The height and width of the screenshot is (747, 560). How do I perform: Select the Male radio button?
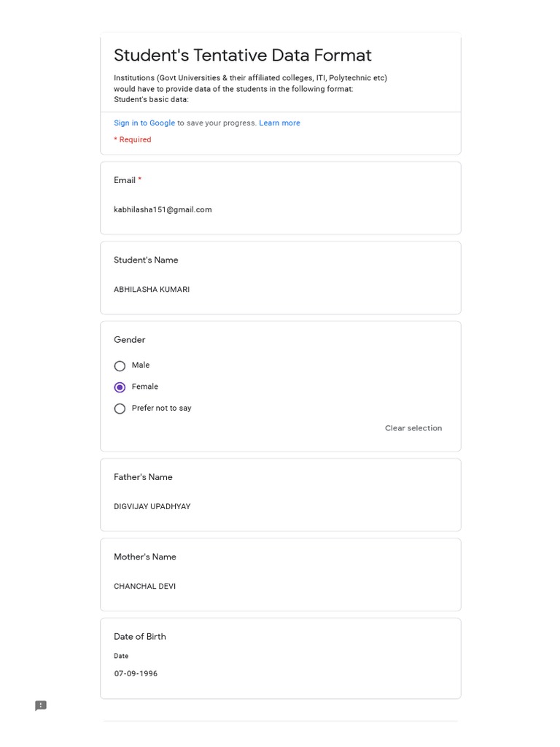[120, 366]
